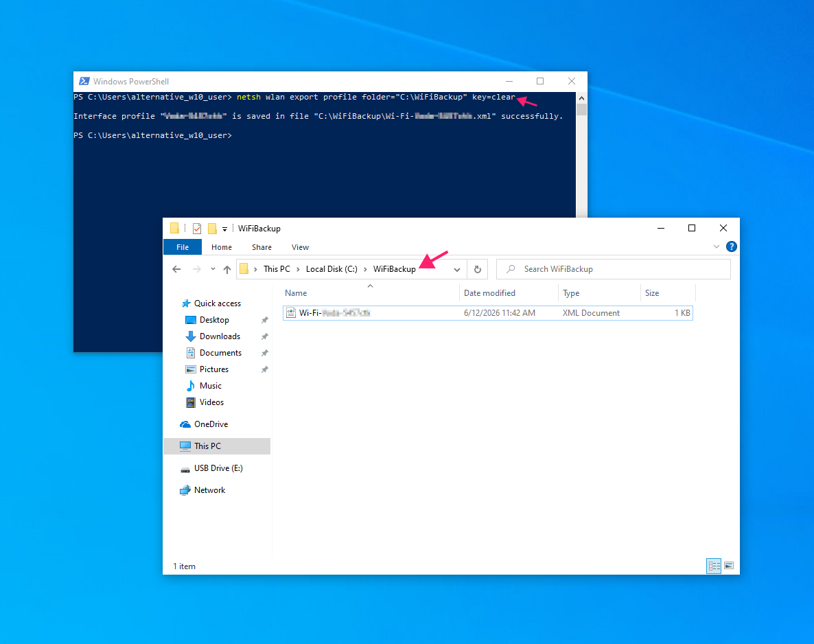Click the pin icon next to Documents
The width and height of the screenshot is (814, 644).
point(264,353)
